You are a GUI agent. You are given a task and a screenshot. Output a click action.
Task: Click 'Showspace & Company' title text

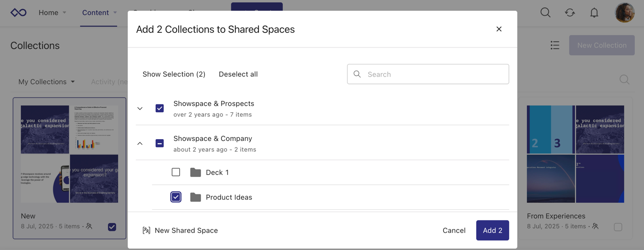(213, 138)
